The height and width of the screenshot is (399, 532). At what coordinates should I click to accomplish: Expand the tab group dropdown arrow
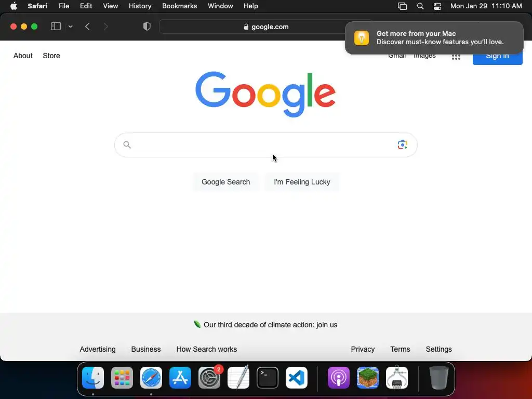coord(70,26)
